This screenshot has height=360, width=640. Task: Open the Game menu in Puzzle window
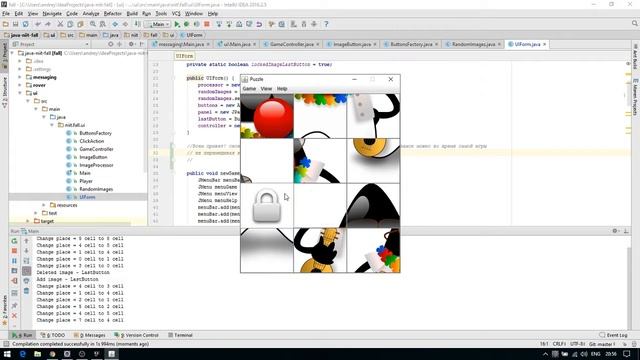pos(249,89)
